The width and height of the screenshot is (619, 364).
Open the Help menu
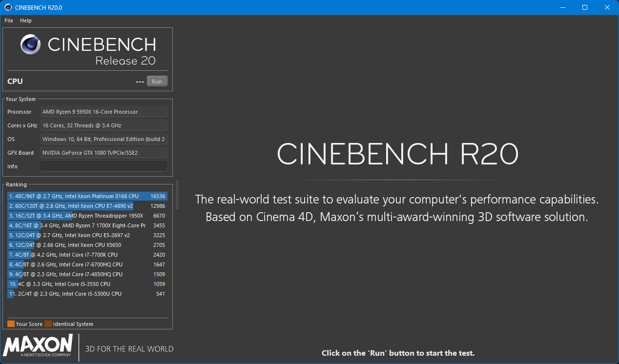coord(26,20)
